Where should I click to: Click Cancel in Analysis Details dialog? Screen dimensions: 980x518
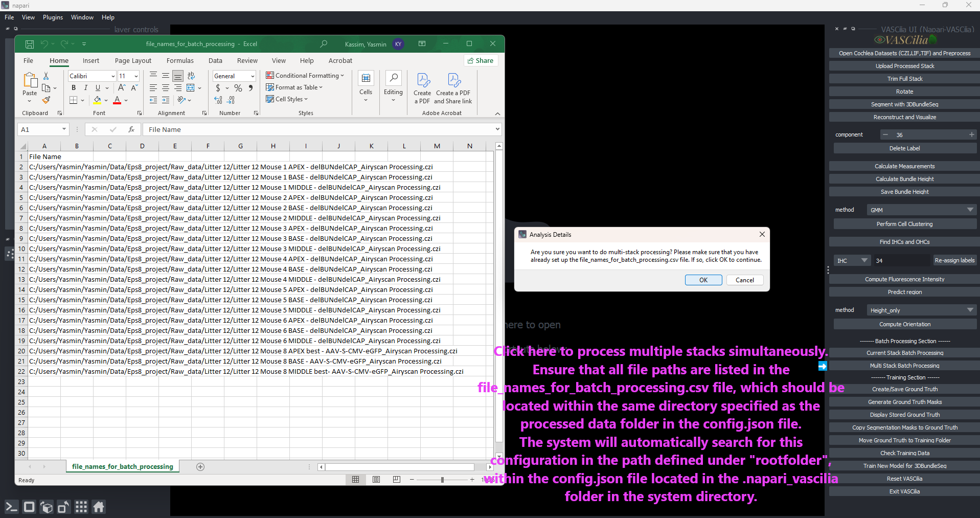coord(745,280)
